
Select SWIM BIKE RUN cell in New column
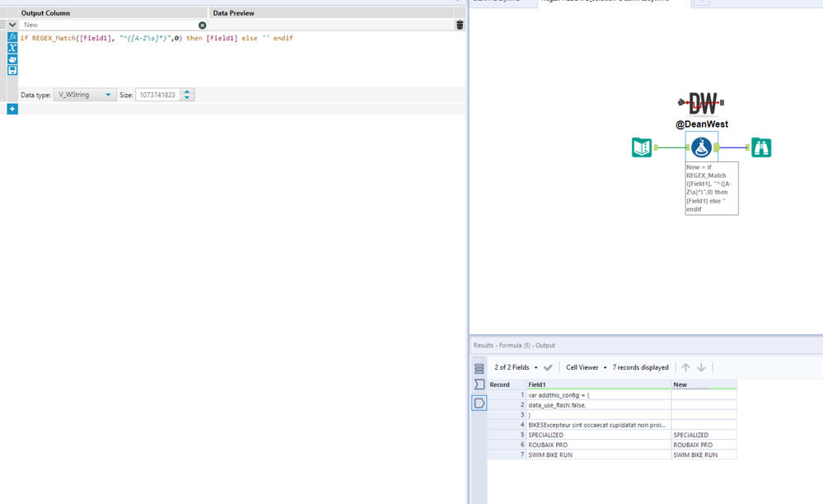[x=704, y=455]
